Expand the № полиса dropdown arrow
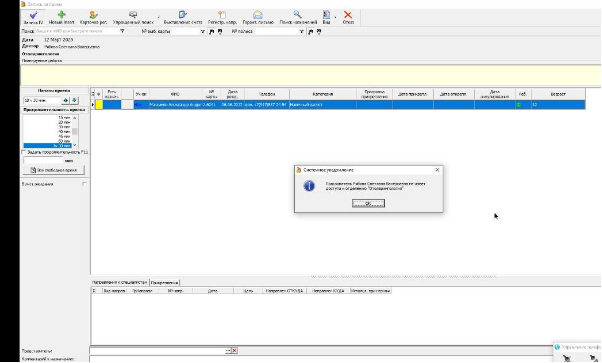The image size is (602, 363). [x=301, y=31]
